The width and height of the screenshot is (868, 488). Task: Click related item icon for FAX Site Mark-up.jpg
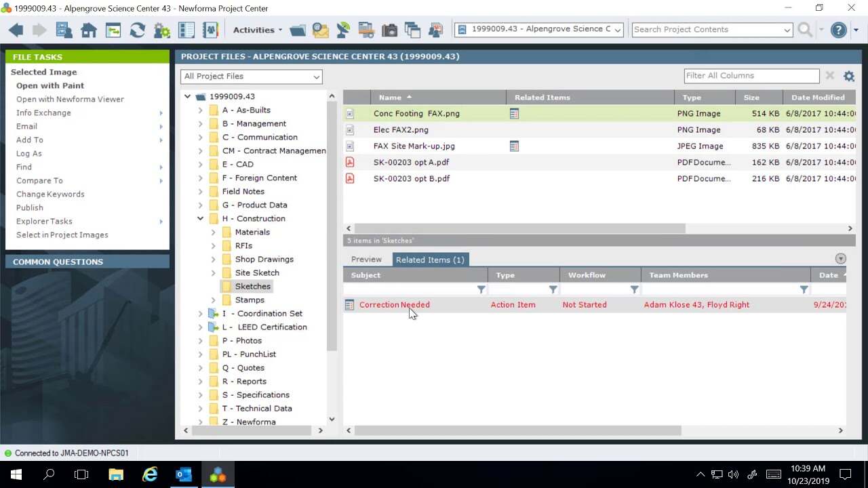tap(514, 146)
